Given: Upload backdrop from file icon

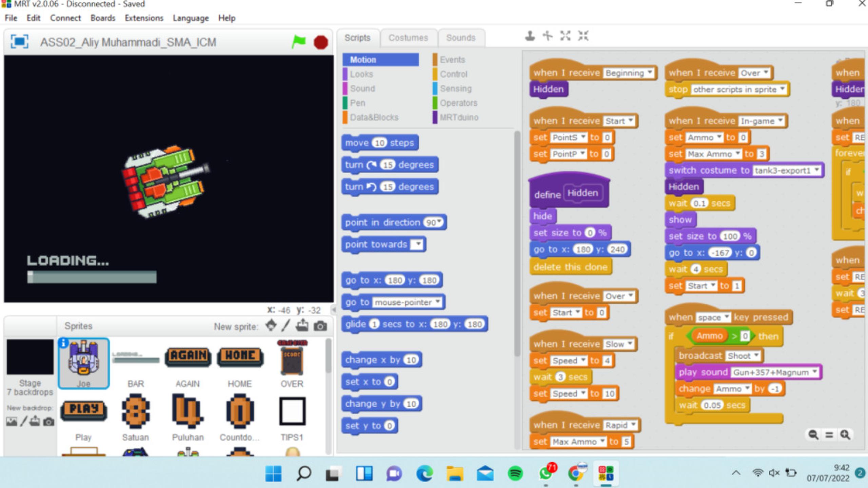Looking at the screenshot, I should tap(35, 421).
